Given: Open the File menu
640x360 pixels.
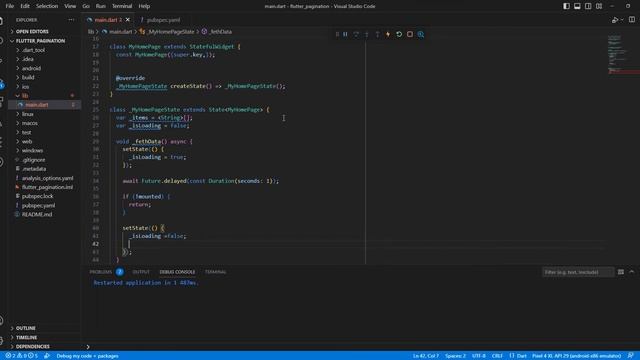Looking at the screenshot, I should pos(10,6).
